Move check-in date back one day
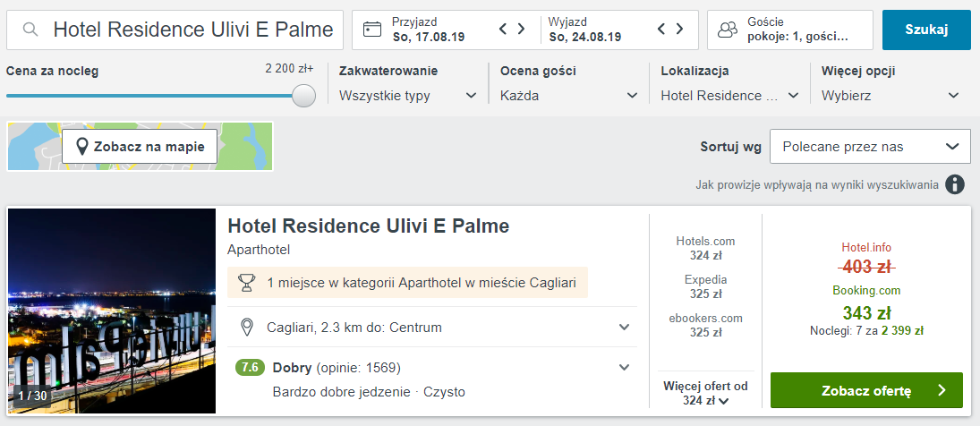Screen dimensions: 980x426 tap(502, 29)
